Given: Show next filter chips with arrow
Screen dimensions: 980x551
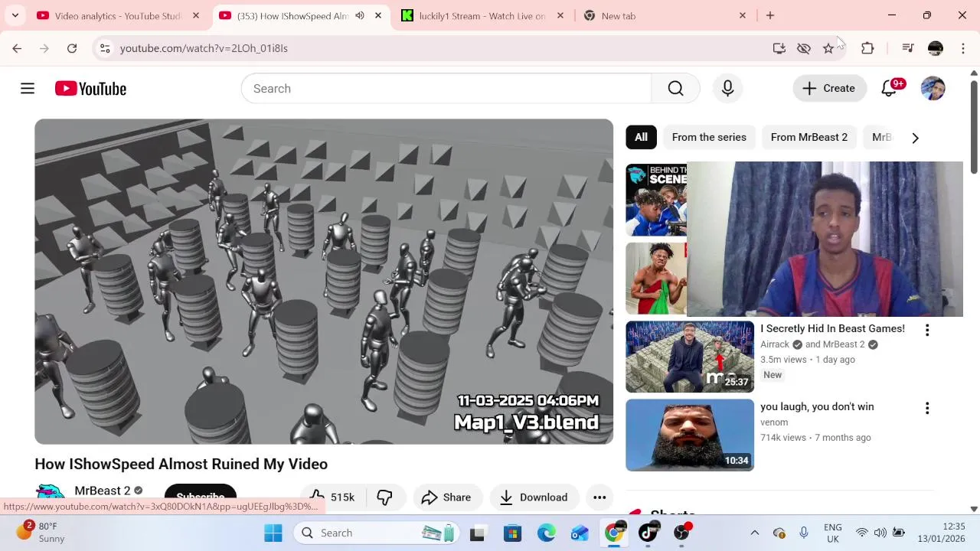Looking at the screenshot, I should click(915, 138).
